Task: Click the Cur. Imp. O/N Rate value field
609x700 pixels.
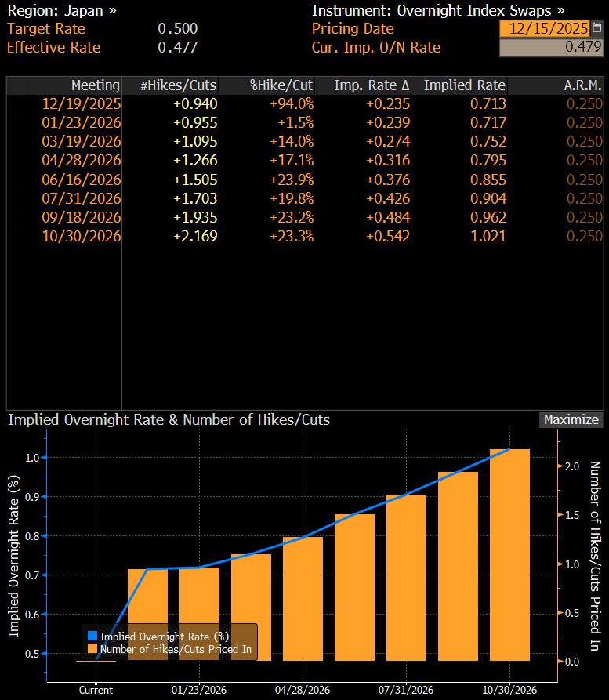Action: click(552, 47)
